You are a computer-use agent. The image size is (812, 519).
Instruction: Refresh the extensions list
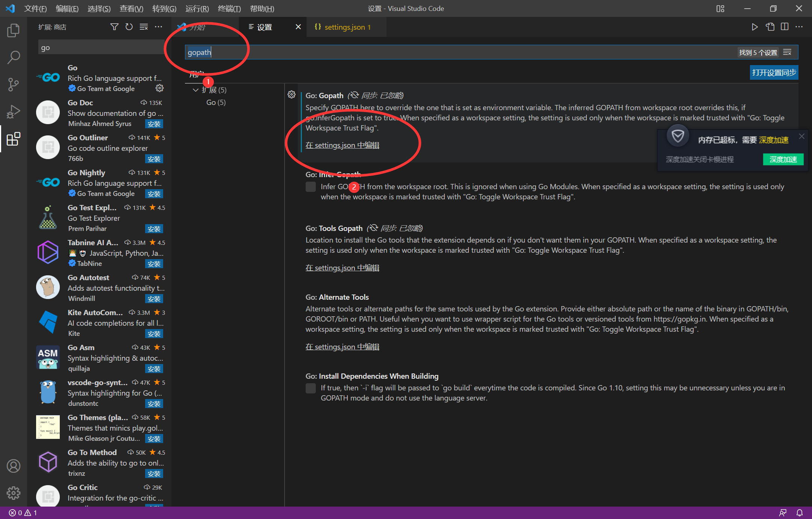[129, 27]
